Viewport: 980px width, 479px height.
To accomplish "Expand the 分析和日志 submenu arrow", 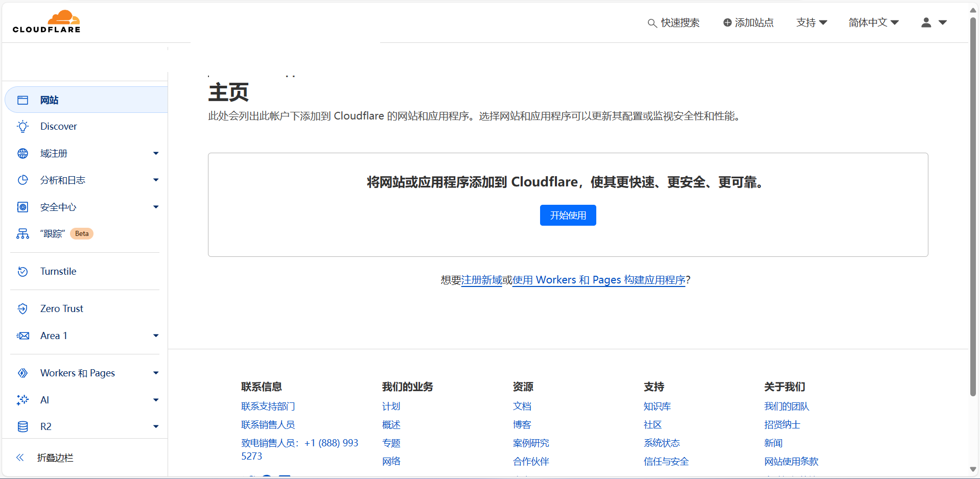I will click(156, 180).
